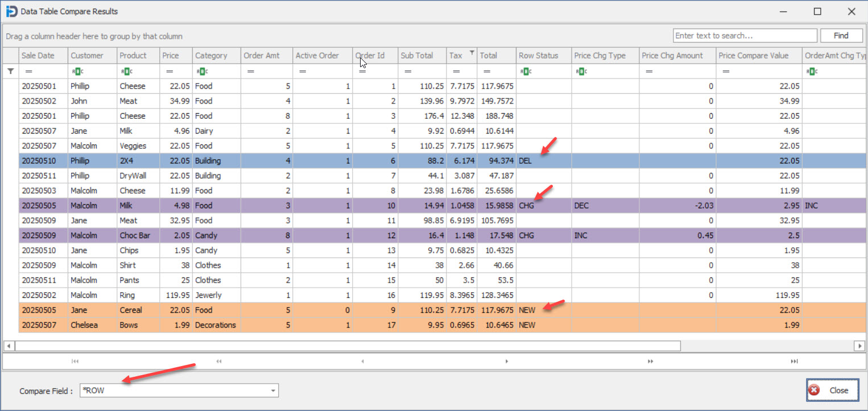Click the horizontal scrollbar right arrow

(x=859, y=346)
